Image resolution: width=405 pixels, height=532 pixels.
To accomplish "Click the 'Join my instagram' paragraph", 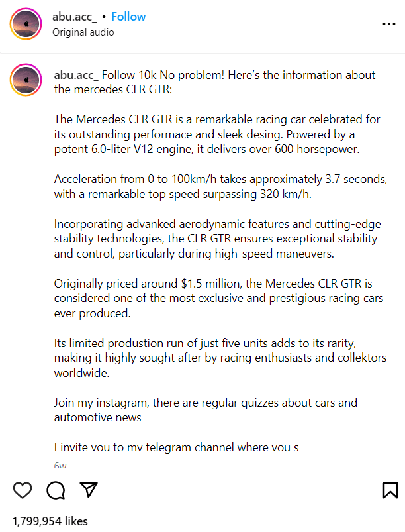I will pos(205,410).
